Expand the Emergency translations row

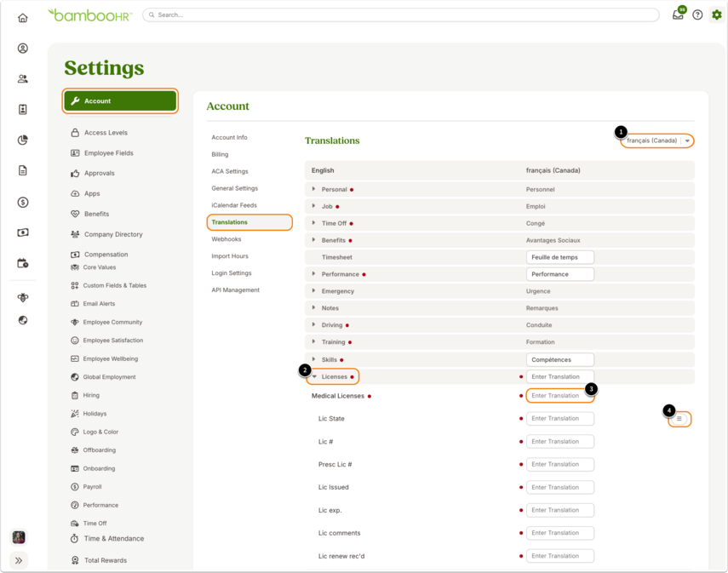pyautogui.click(x=314, y=291)
